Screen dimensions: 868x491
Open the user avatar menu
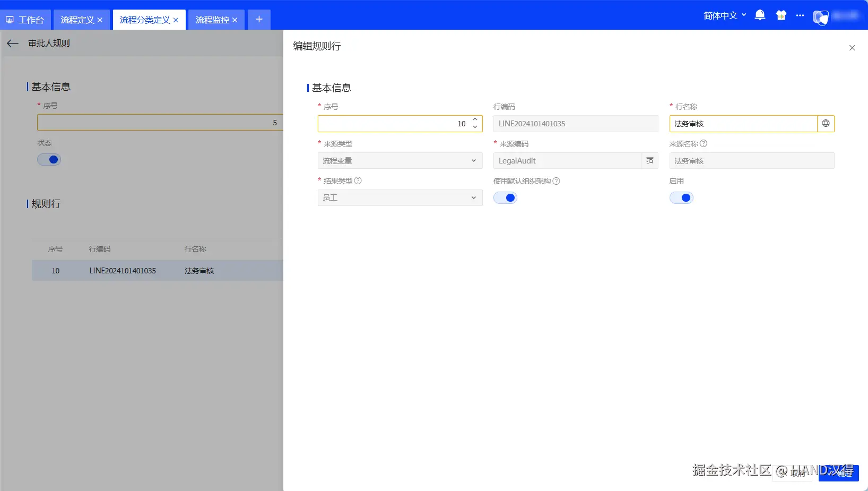coord(820,18)
